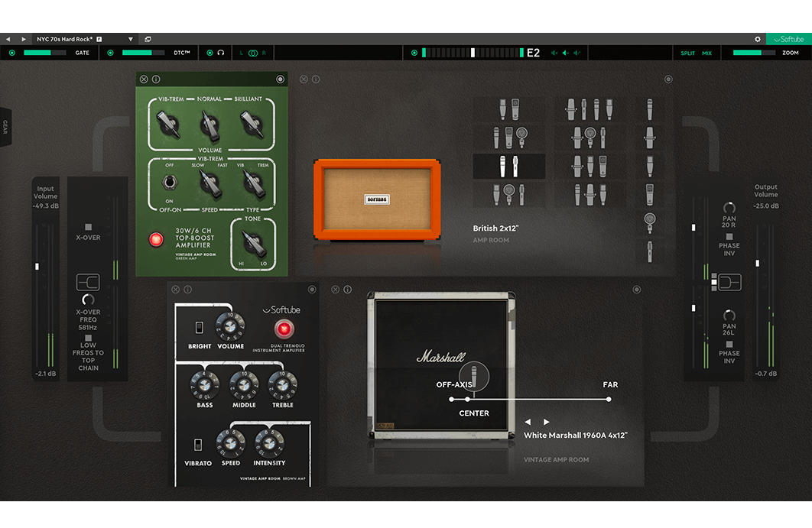Go to the next preset arrow
The height and width of the screenshot is (528, 812).
23,39
